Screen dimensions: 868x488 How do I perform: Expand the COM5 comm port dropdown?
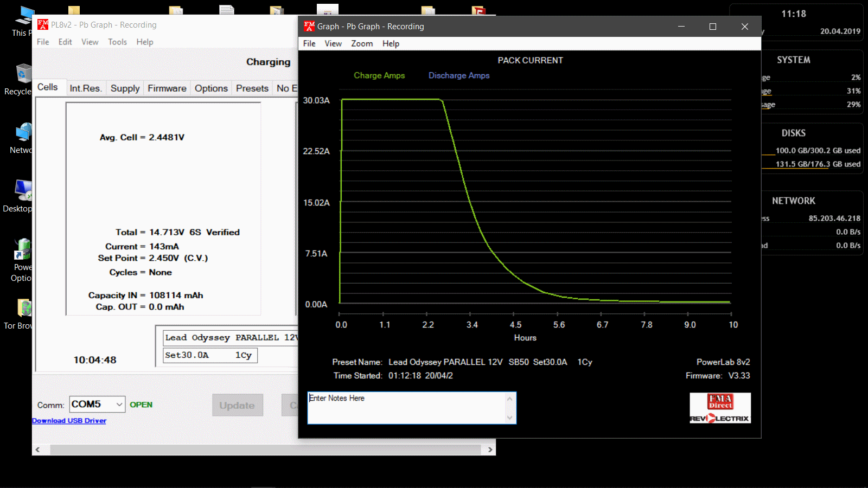(x=119, y=404)
